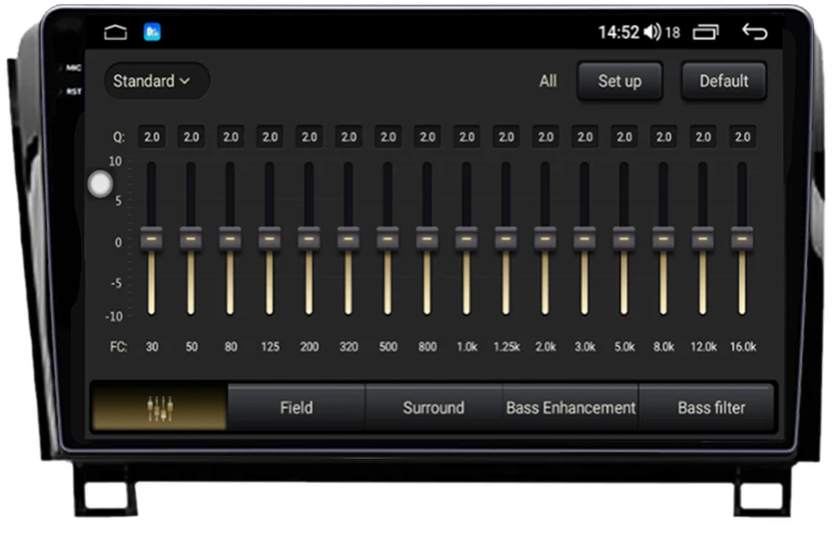Tap the volume speaker icon
The height and width of the screenshot is (537, 834).
[652, 32]
